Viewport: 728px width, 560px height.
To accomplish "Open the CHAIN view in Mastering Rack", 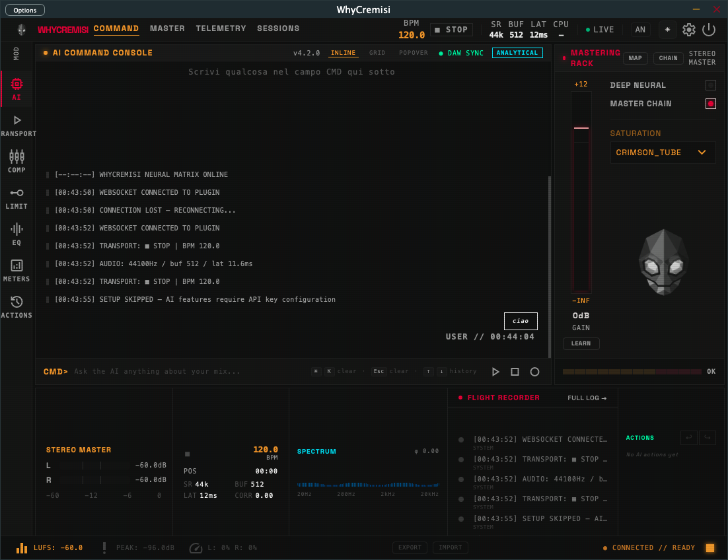I will [x=668, y=58].
